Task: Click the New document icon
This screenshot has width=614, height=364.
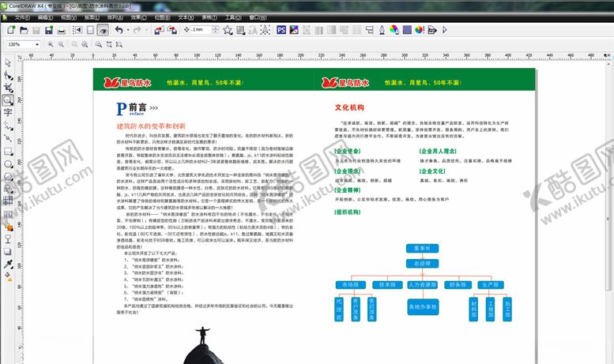Action: click(x=10, y=30)
